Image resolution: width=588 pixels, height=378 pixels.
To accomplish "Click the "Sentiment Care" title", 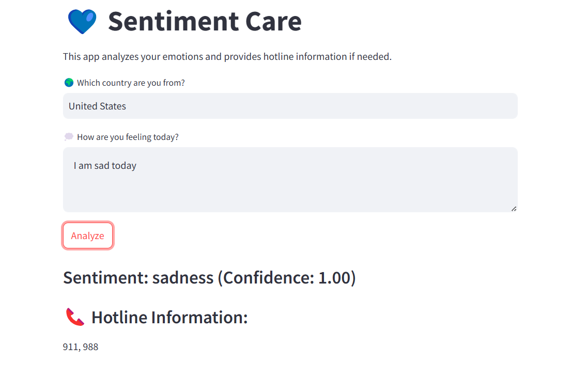I will (x=205, y=22).
